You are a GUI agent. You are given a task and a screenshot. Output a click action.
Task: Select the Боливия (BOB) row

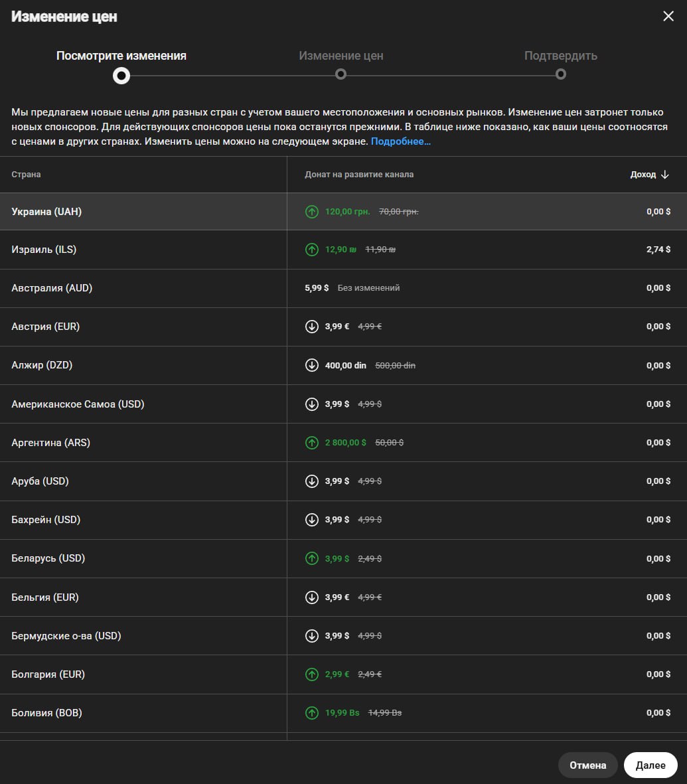point(344,712)
